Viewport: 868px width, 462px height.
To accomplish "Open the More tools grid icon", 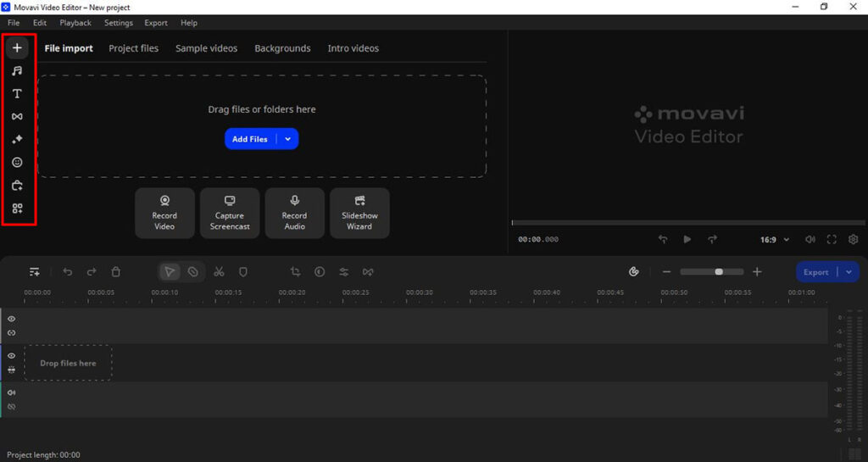I will point(17,208).
